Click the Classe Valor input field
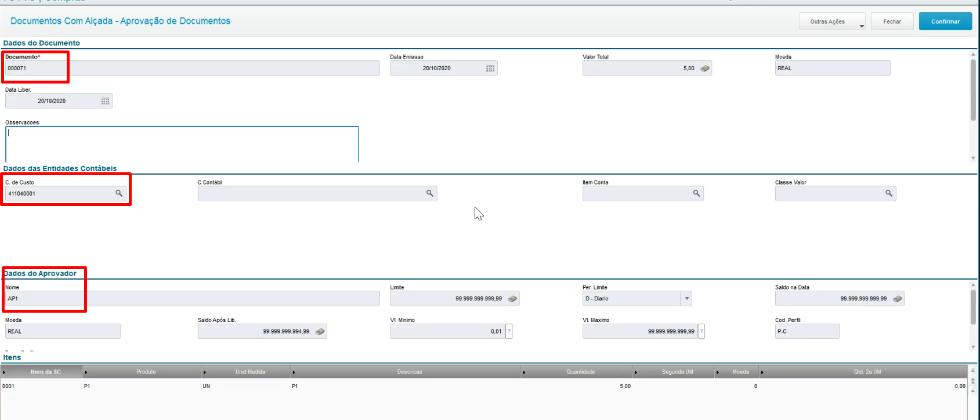The image size is (980, 420). point(836,193)
